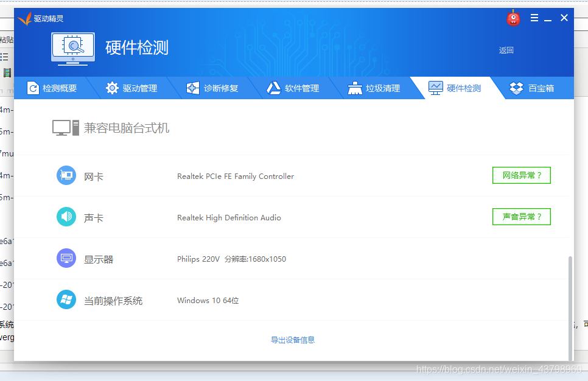Click the large 硬件检测 monitor icon

73,49
